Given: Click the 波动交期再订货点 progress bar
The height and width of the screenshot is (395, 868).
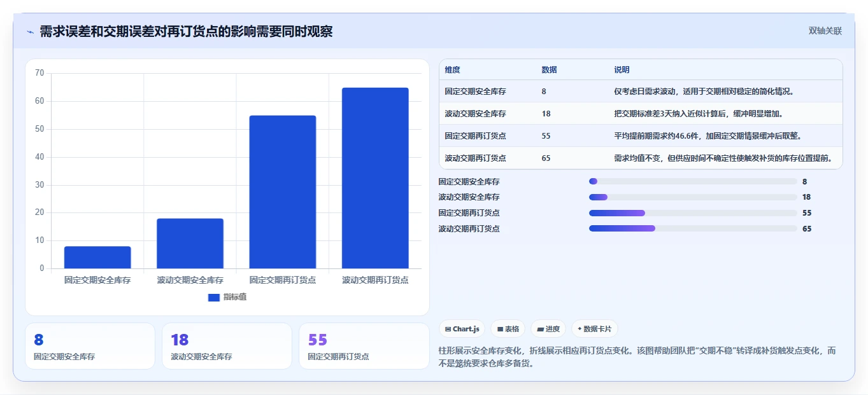Looking at the screenshot, I should 693,228.
